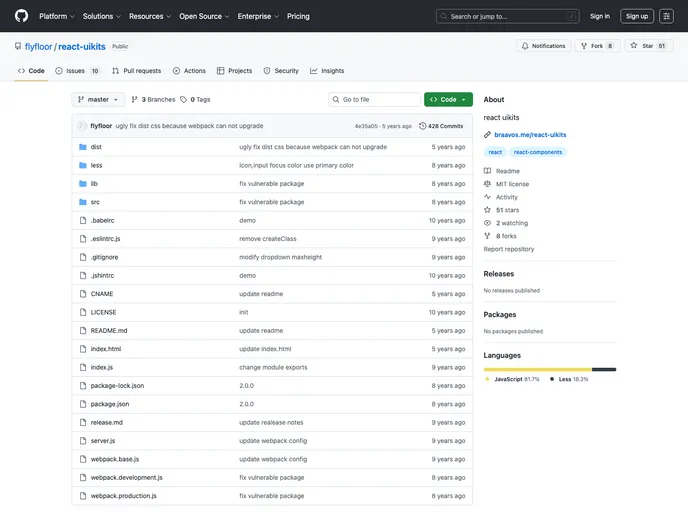
Task: Open the appearance settings icon in header
Action: [x=666, y=16]
